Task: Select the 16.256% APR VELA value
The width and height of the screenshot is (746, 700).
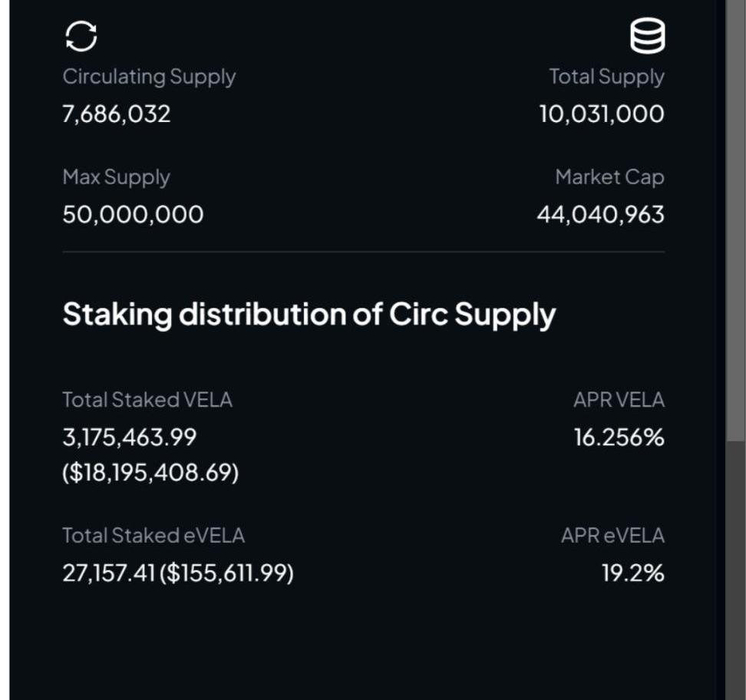Action: point(619,438)
